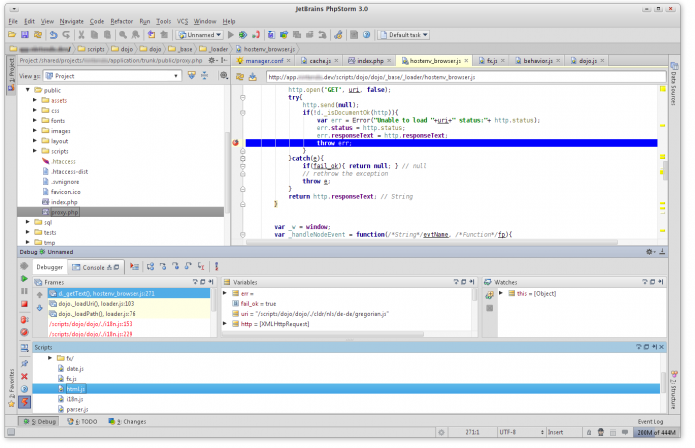Open the Structure side panel button
The image size is (695, 448).
point(673,389)
